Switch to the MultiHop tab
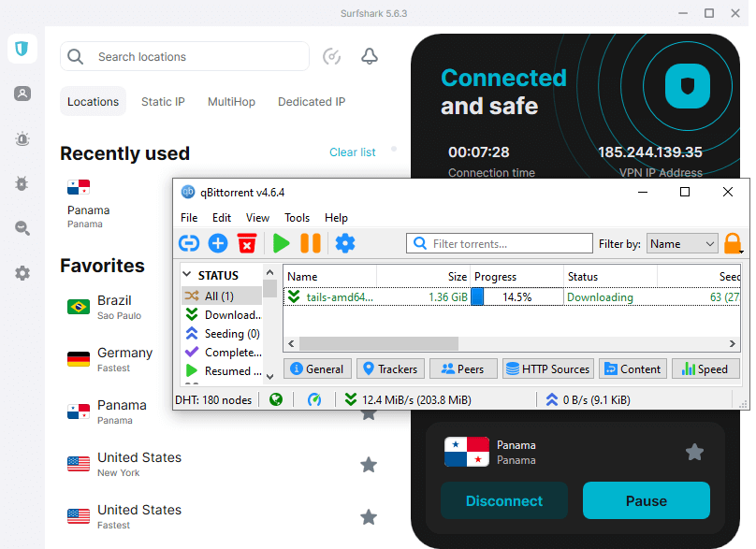This screenshot has height=549, width=756. 231,102
